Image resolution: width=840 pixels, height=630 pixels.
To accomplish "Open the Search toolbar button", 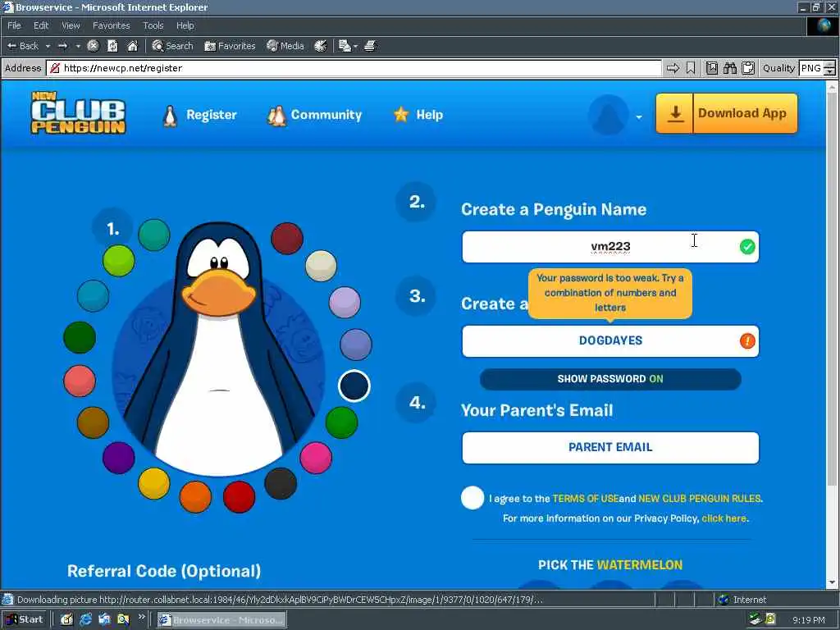I will (x=172, y=46).
